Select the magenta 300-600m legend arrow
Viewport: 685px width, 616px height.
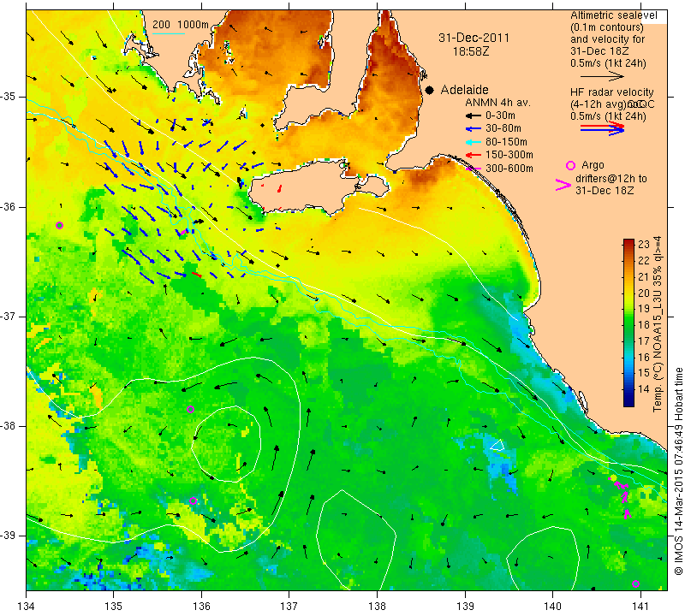click(x=473, y=168)
